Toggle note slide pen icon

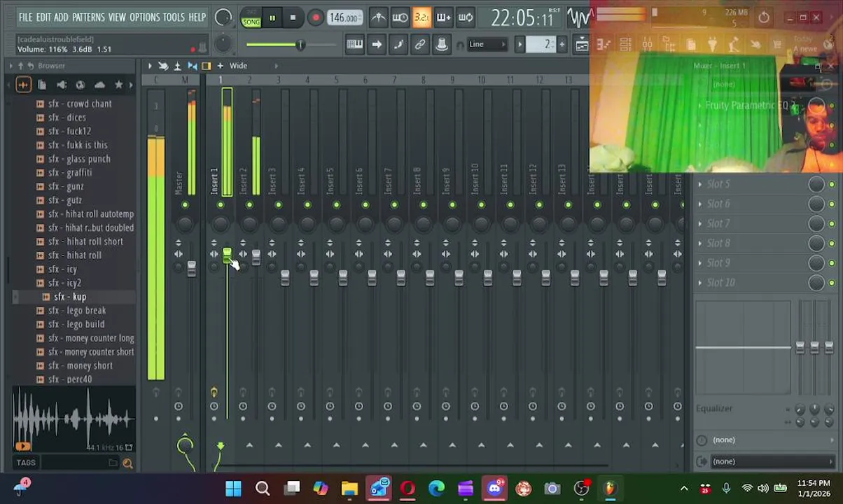(398, 45)
